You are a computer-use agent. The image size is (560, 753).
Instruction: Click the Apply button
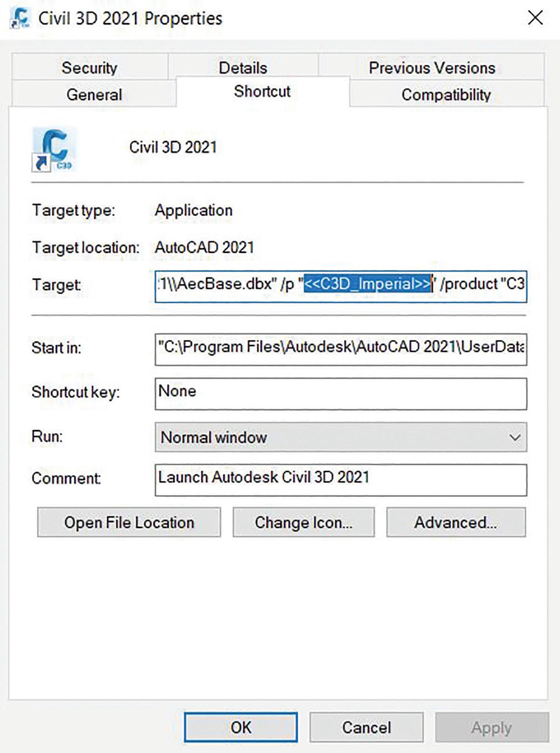[x=492, y=727]
